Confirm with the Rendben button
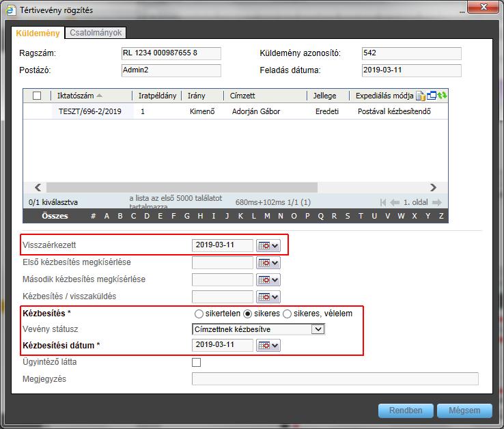The width and height of the screenshot is (504, 429). coord(406,411)
